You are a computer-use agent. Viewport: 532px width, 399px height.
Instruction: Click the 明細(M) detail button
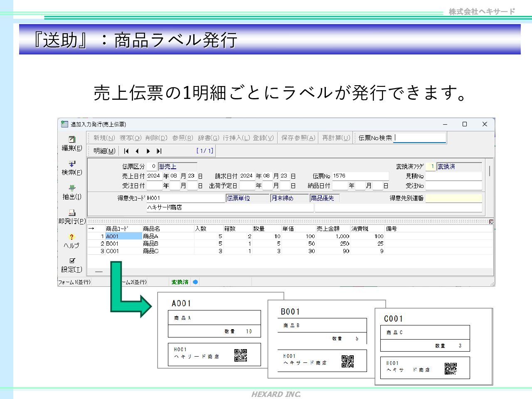point(104,151)
